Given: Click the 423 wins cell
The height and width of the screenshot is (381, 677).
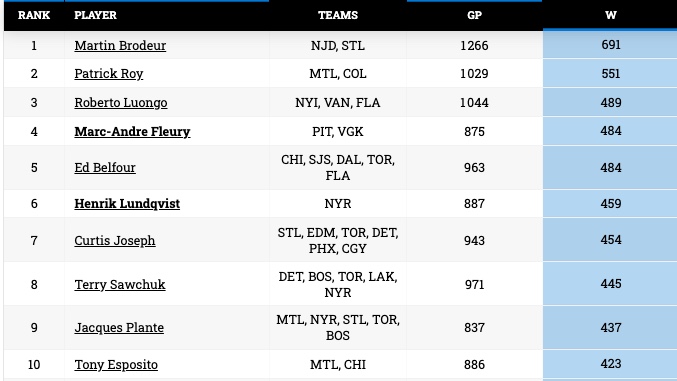Looking at the screenshot, I should 610,364.
